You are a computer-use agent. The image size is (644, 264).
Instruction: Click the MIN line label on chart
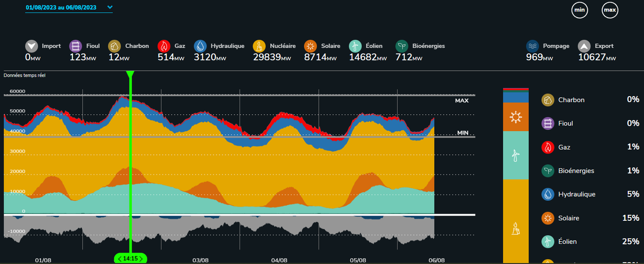pyautogui.click(x=463, y=133)
